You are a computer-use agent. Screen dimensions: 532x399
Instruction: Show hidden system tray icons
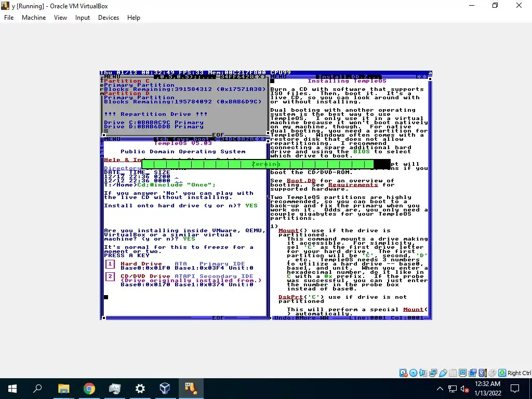point(440,389)
